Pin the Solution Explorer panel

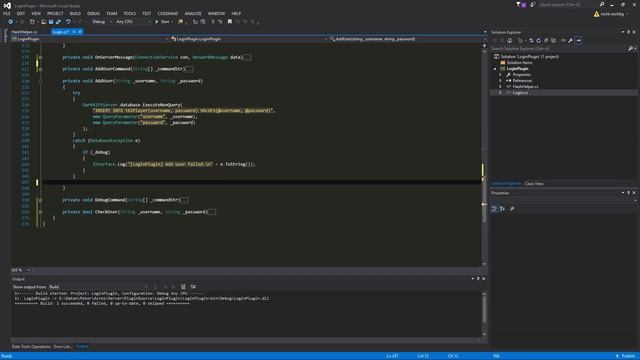629,32
